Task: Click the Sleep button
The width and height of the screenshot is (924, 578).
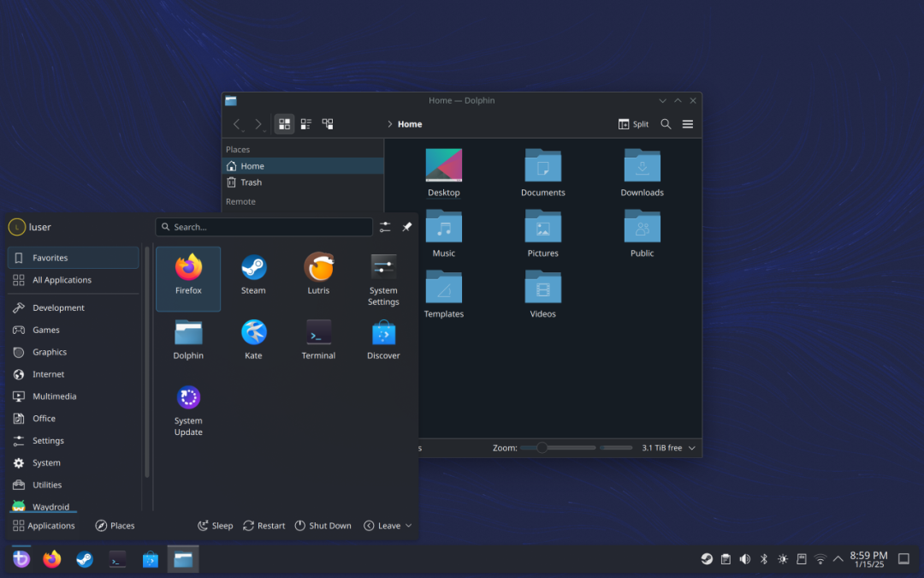Action: click(215, 526)
